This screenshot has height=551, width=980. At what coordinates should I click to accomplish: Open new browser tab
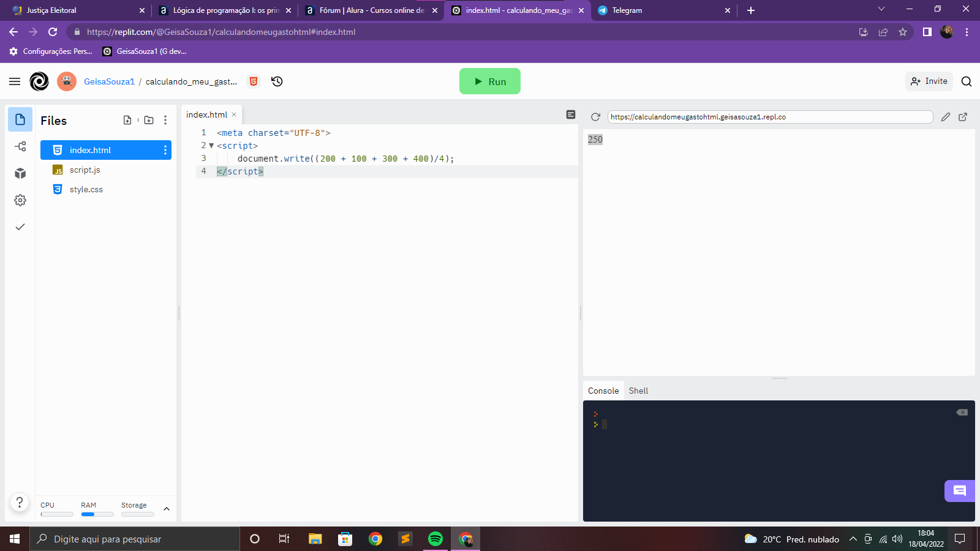pyautogui.click(x=751, y=10)
